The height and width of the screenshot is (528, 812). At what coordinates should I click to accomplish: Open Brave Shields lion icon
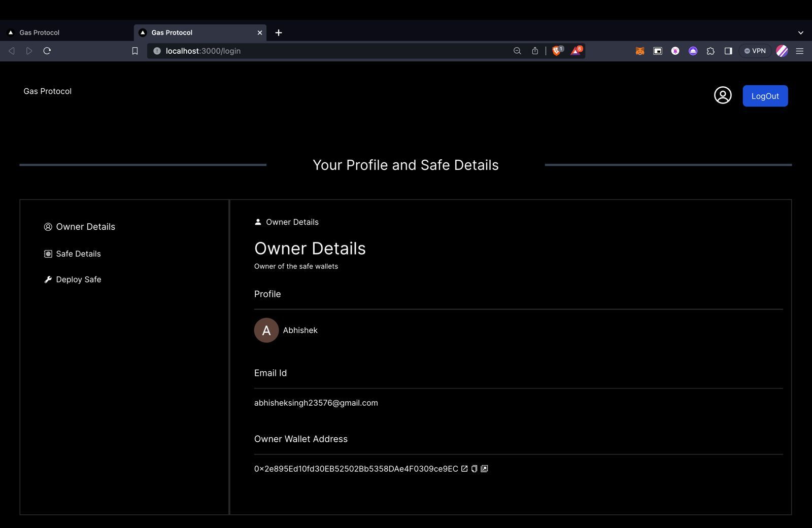(557, 51)
